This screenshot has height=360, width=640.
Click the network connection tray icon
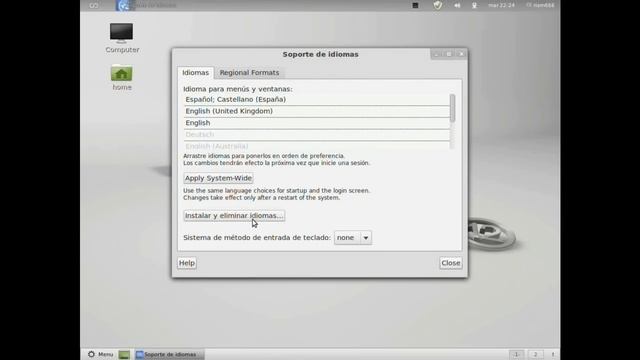tap(474, 5)
